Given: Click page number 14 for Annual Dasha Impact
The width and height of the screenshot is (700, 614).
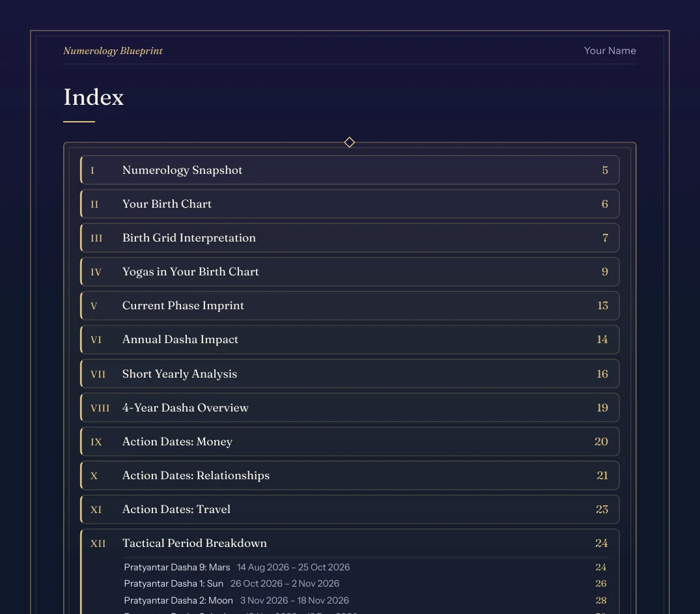Looking at the screenshot, I should tap(602, 340).
